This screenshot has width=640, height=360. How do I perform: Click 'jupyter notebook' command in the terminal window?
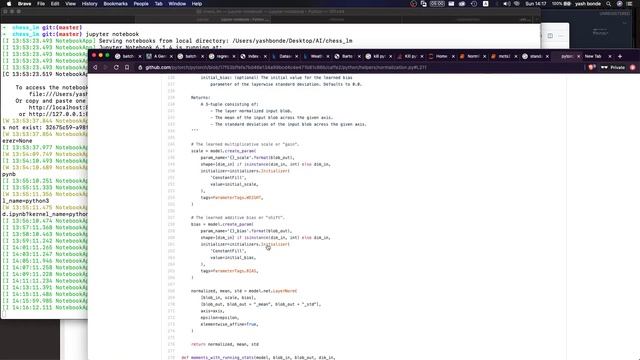pyautogui.click(x=112, y=34)
